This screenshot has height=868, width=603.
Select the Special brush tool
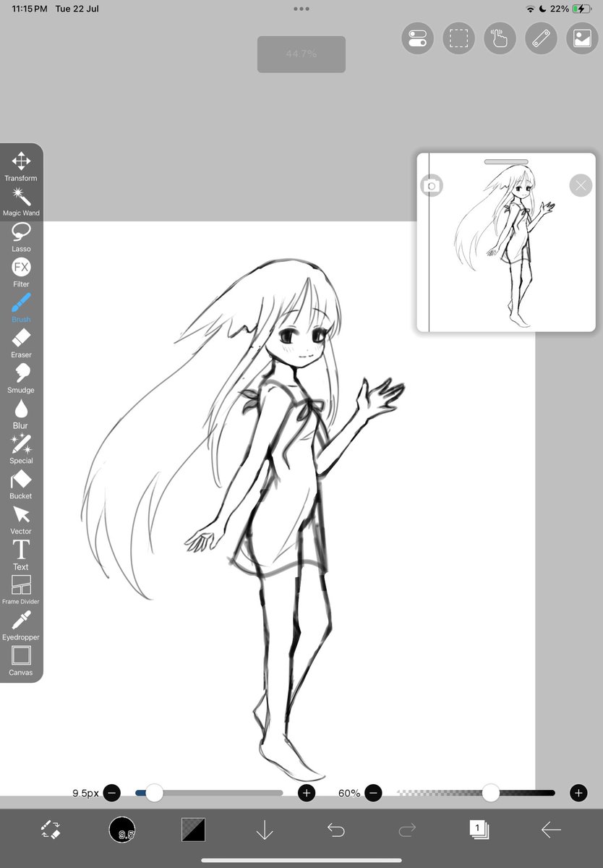(x=21, y=449)
